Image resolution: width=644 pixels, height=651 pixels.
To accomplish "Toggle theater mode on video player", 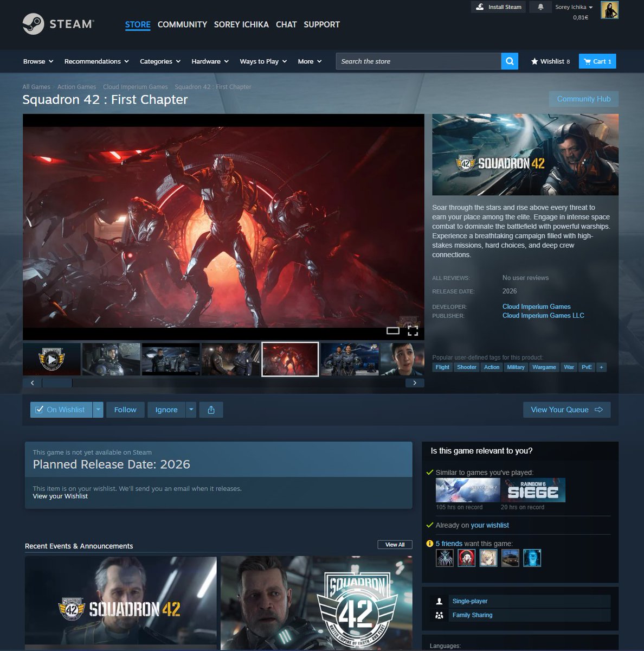I will tap(393, 330).
